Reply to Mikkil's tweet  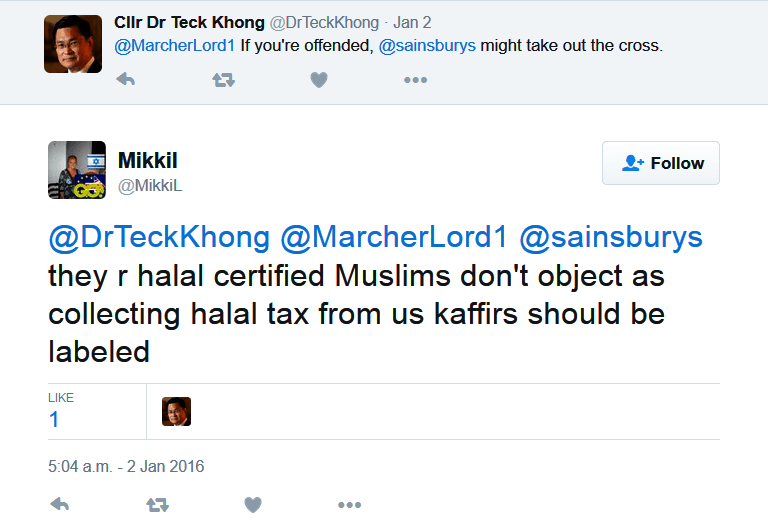[x=60, y=505]
